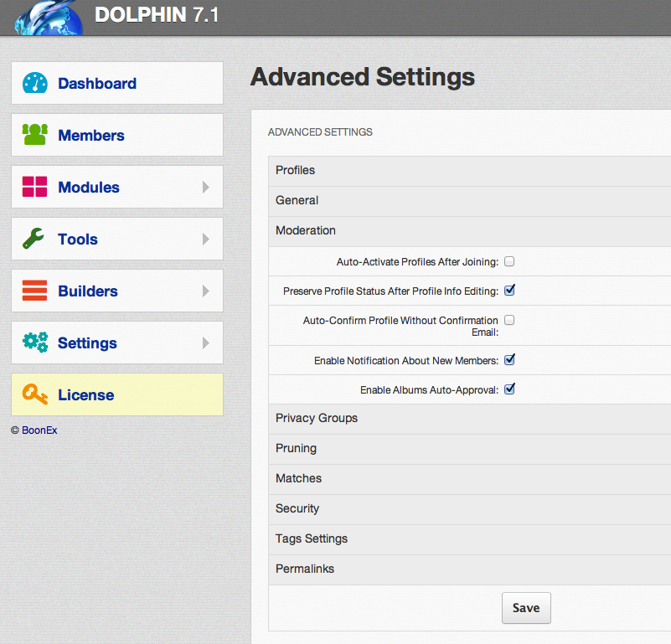The image size is (671, 644).
Task: Click the Dashboard gauge icon
Action: [x=35, y=84]
